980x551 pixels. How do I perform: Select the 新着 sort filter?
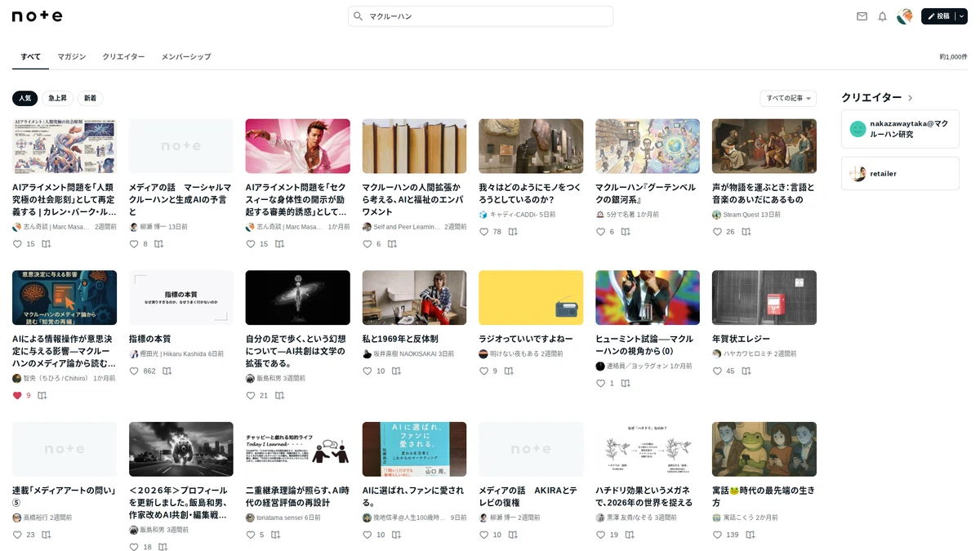tap(90, 98)
